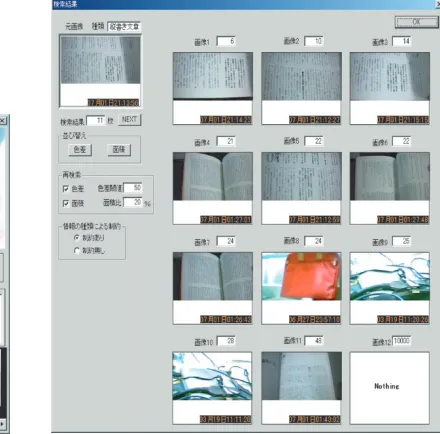This screenshot has width=440, height=434.
Task: Click the 画像2 score field showing 10
Action: (x=314, y=41)
